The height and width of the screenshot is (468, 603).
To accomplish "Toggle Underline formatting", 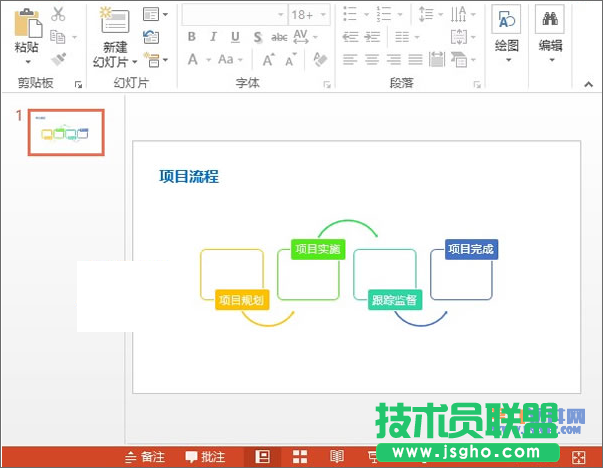I will click(x=235, y=37).
